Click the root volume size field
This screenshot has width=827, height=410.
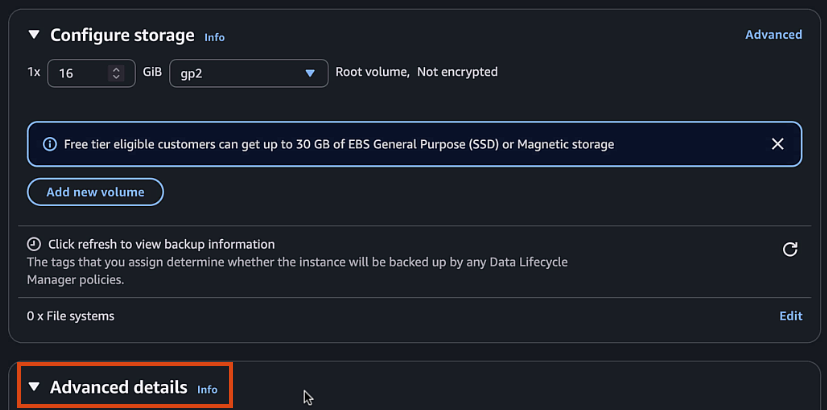pyautogui.click(x=91, y=73)
